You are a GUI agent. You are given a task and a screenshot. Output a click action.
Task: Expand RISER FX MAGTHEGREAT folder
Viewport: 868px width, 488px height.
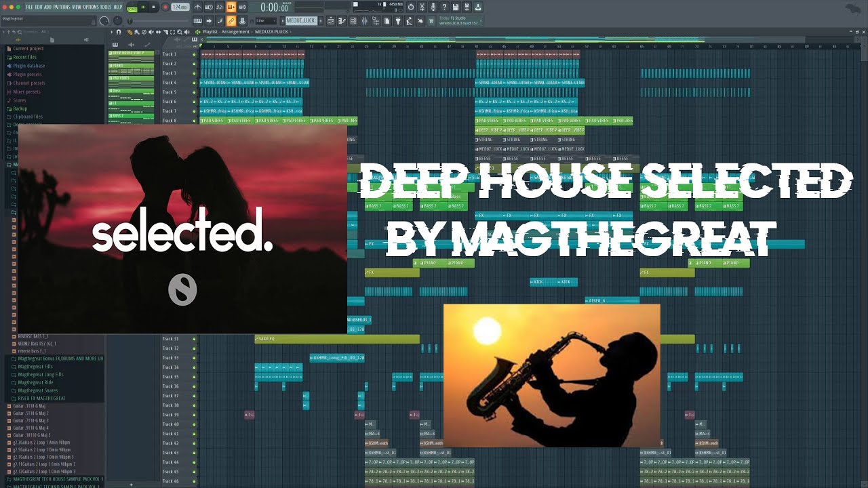click(x=41, y=399)
